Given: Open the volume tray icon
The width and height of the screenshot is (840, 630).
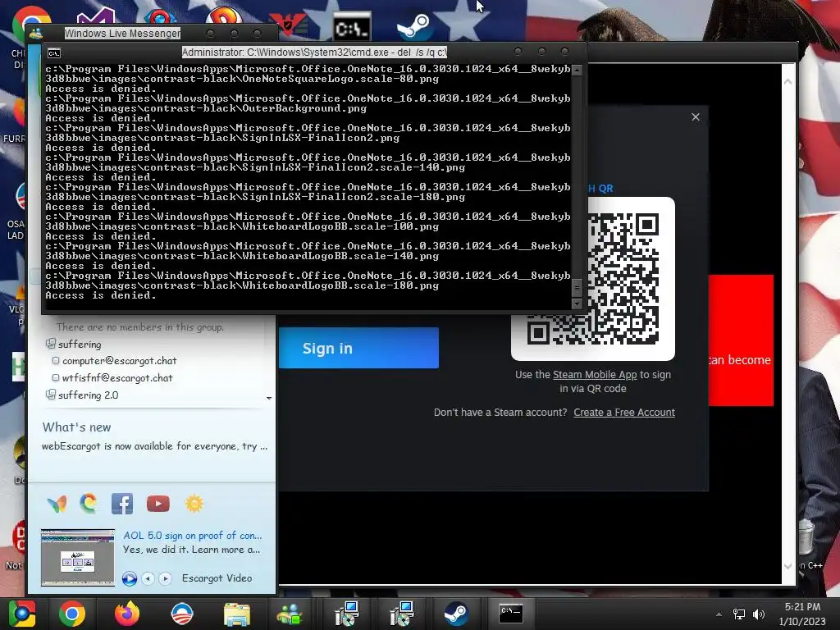Looking at the screenshot, I should tap(759, 614).
